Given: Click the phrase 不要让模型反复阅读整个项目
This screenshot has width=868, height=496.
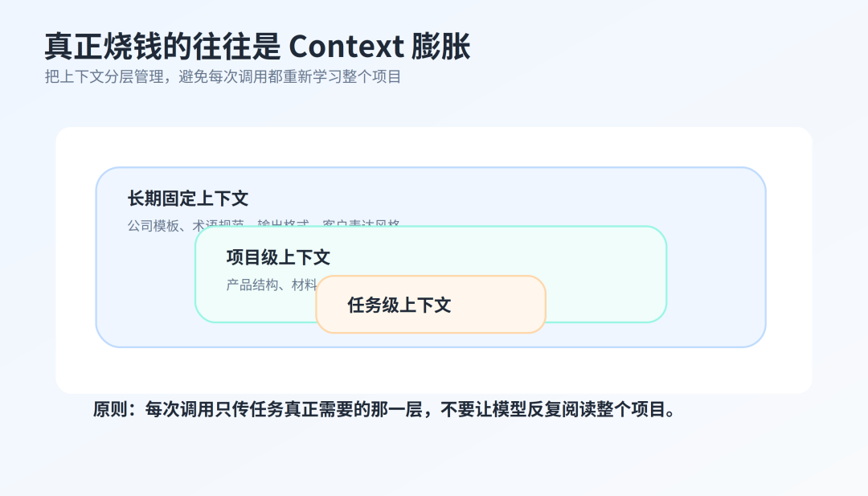Looking at the screenshot, I should [554, 410].
